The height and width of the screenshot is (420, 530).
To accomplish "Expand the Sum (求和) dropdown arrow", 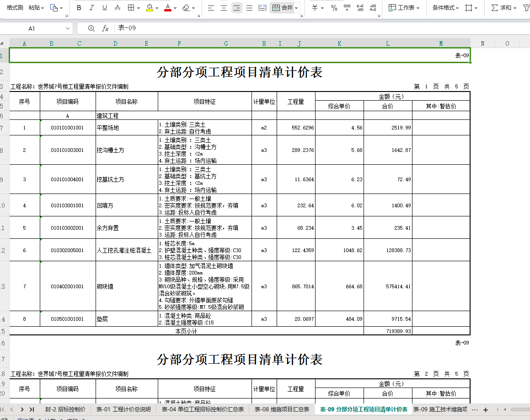I will [515, 8].
